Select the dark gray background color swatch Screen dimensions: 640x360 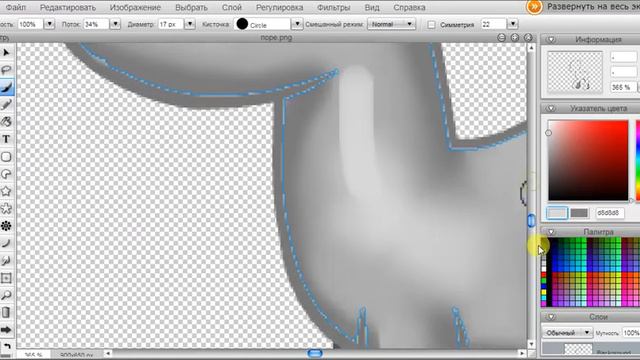pyautogui.click(x=579, y=213)
